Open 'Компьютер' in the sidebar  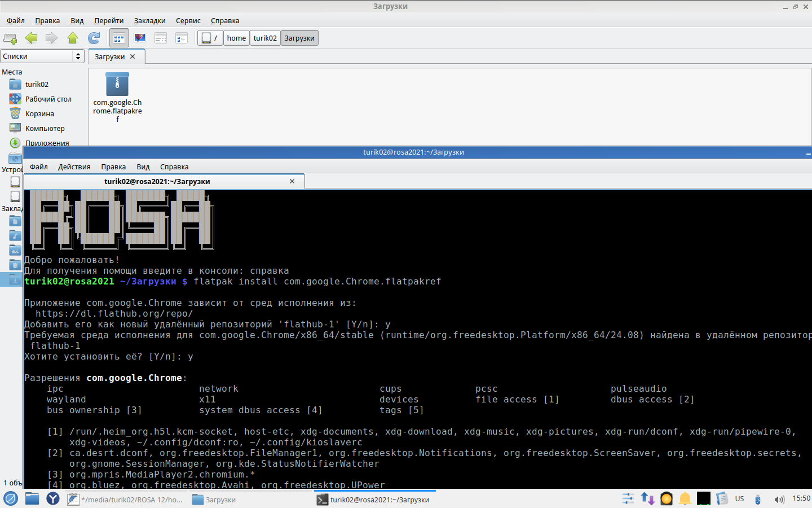[x=45, y=129]
